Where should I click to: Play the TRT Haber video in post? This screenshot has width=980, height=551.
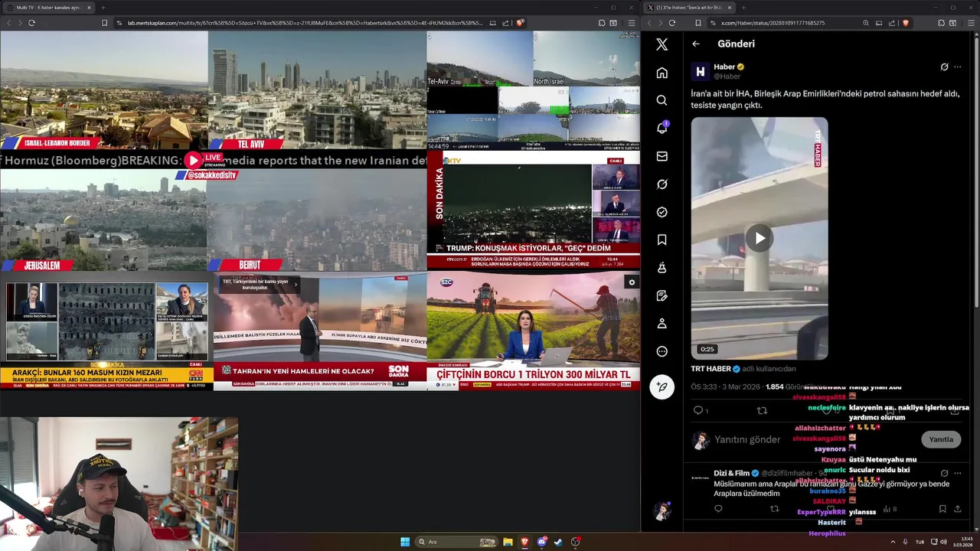pyautogui.click(x=759, y=239)
